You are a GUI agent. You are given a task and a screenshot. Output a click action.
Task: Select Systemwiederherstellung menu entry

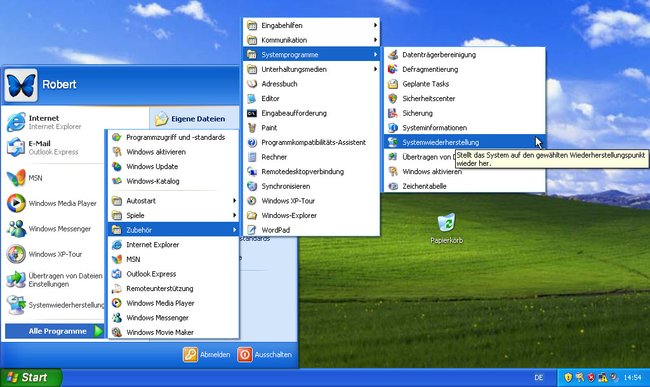tap(464, 143)
